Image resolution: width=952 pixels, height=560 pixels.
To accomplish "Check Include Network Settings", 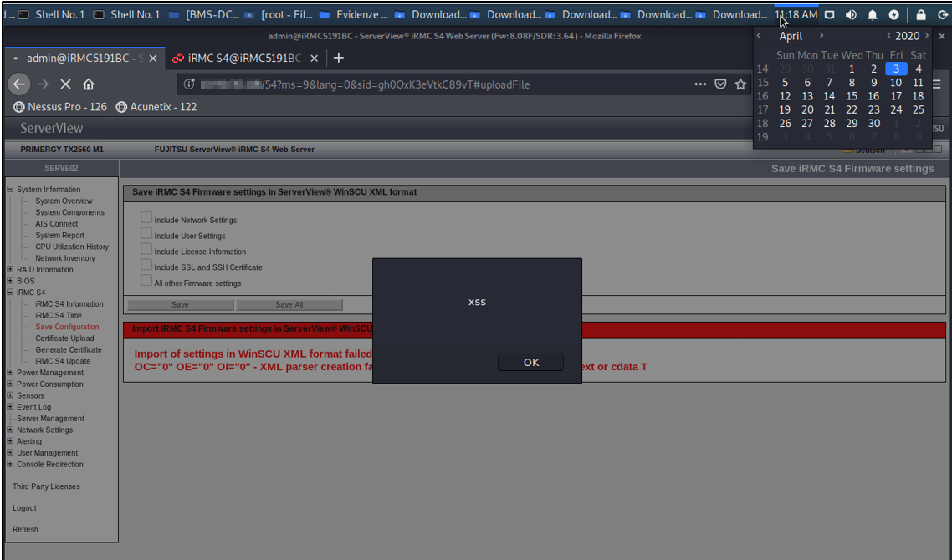I will click(x=146, y=217).
